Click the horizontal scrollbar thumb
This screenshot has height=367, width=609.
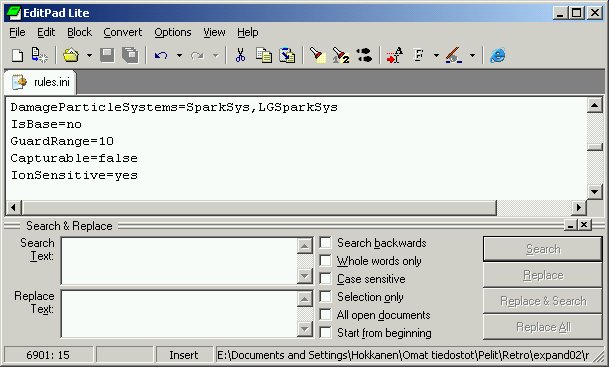point(259,207)
